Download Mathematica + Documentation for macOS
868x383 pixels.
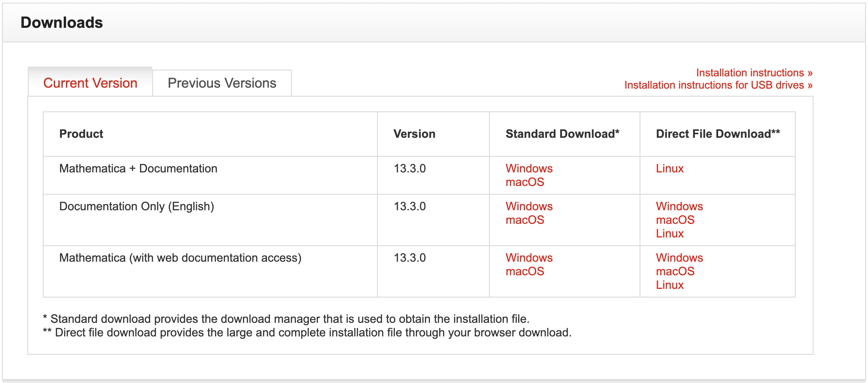click(x=525, y=182)
